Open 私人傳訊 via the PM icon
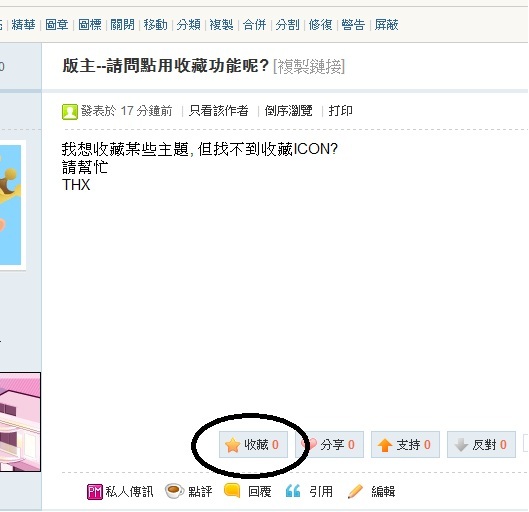The image size is (529, 512). pos(94,491)
